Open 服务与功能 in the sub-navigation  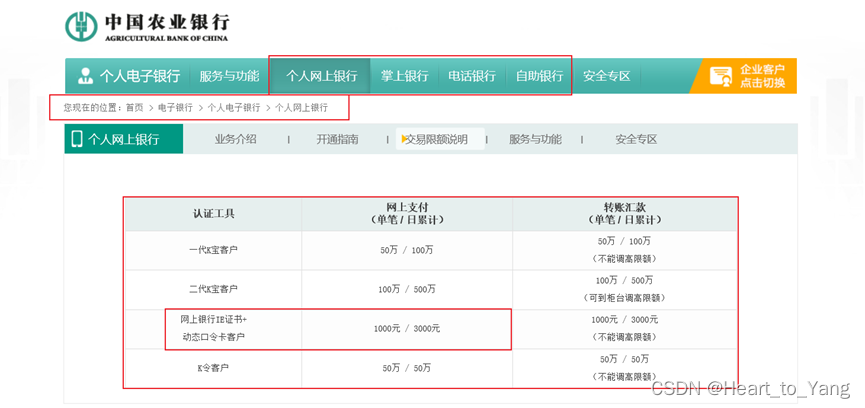pyautogui.click(x=535, y=139)
